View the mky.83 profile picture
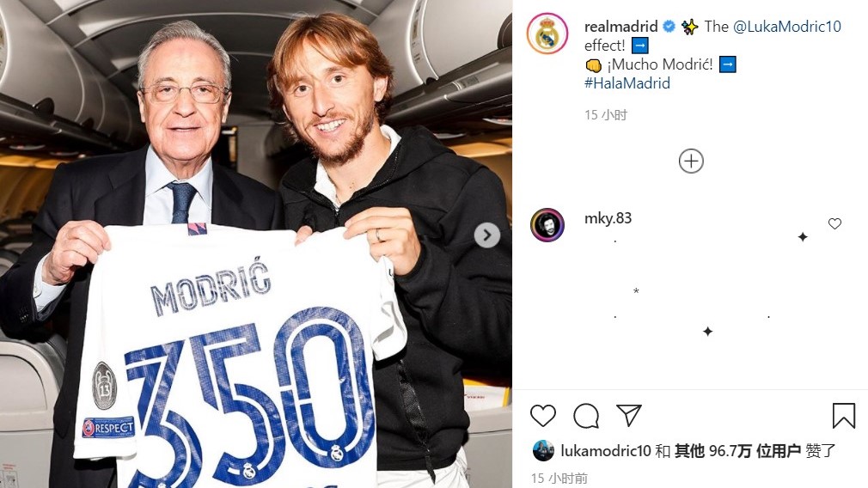Image resolution: width=868 pixels, height=488 pixels. [547, 225]
